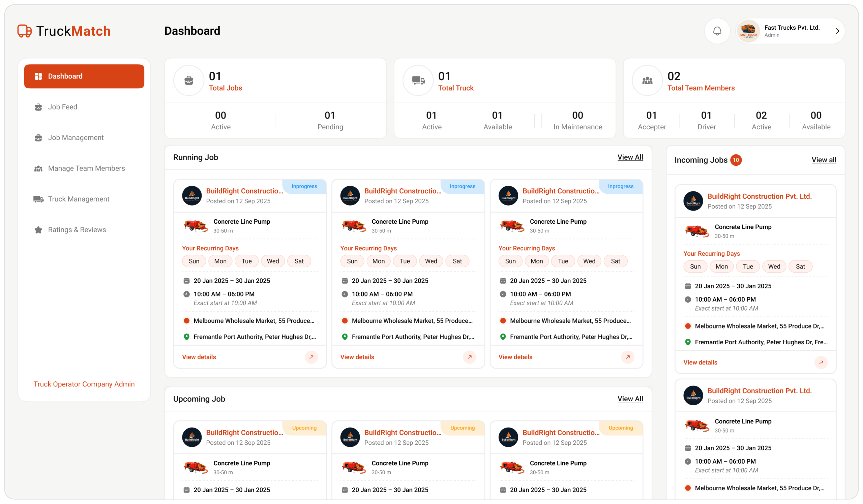The height and width of the screenshot is (504, 863).
Task: Click View all for Incoming Jobs
Action: coord(824,160)
